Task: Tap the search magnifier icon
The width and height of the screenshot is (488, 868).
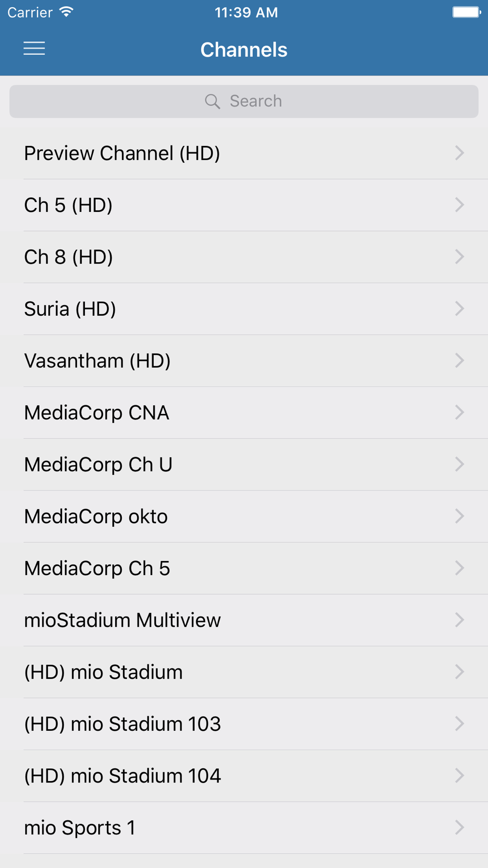Action: point(212,101)
